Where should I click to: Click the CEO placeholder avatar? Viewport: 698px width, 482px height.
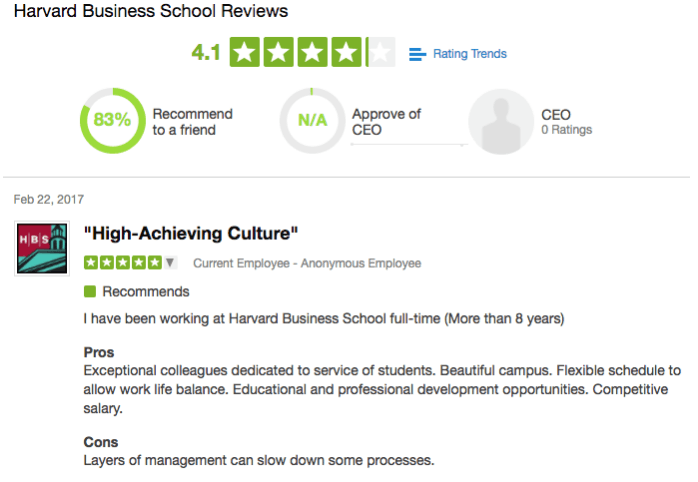501,122
